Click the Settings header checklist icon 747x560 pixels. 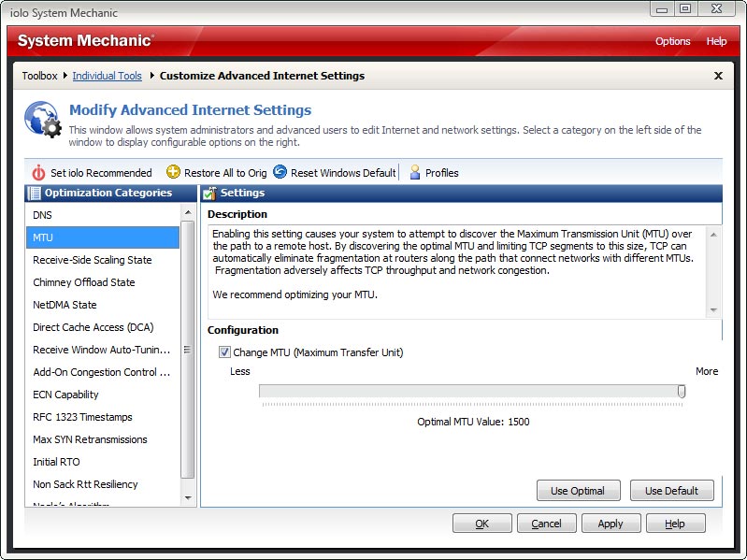click(x=209, y=194)
